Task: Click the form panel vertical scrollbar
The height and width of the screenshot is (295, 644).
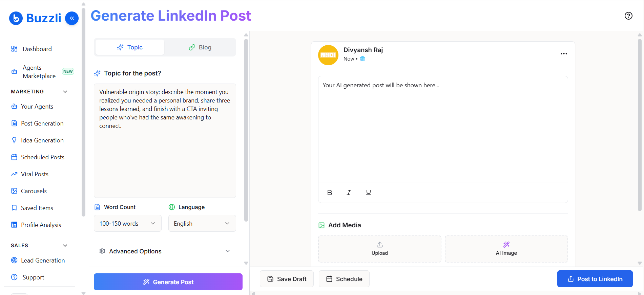Action: click(x=246, y=130)
